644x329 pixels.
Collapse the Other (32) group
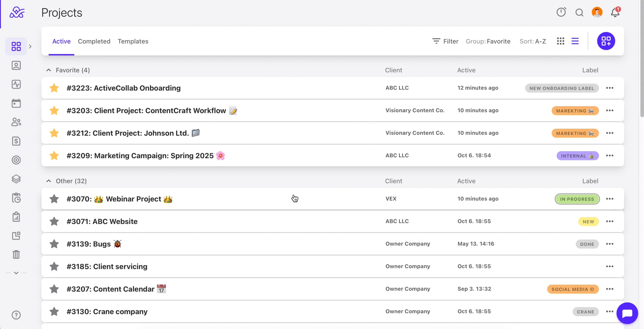(x=49, y=181)
